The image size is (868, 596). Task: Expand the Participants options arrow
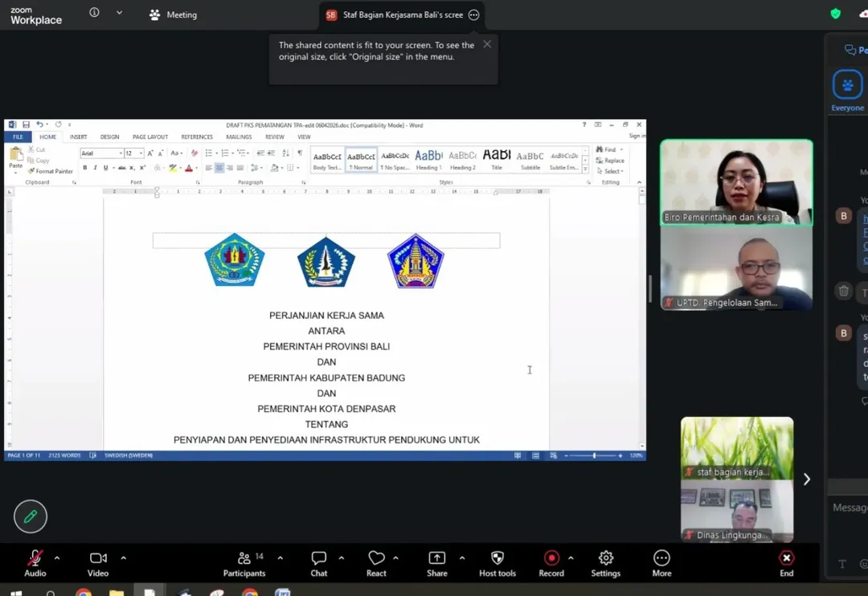(280, 557)
